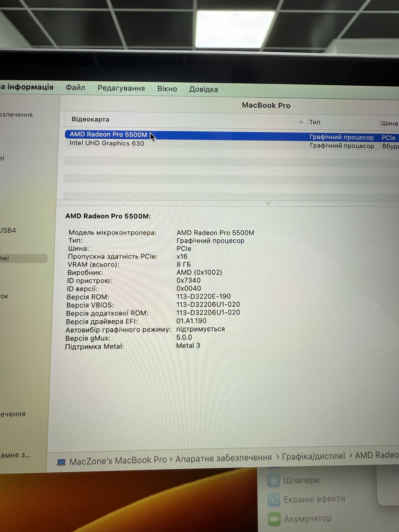Click the pane splitter handle dot

(268, 203)
